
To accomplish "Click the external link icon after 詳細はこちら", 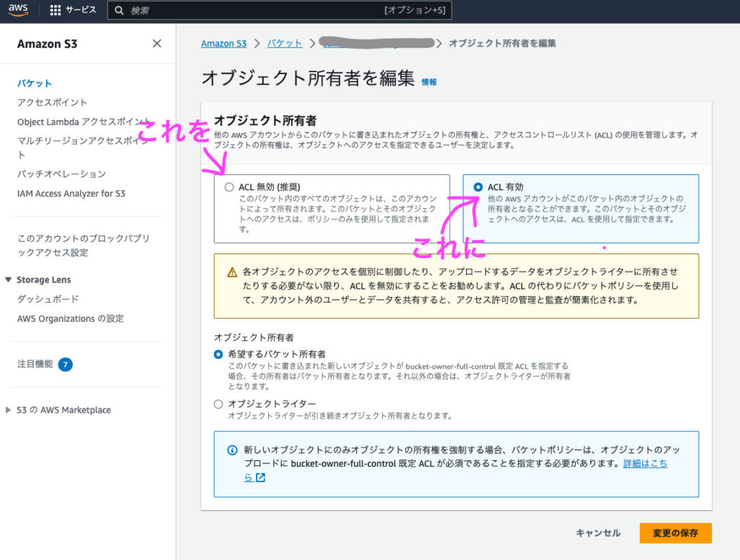I will [260, 478].
